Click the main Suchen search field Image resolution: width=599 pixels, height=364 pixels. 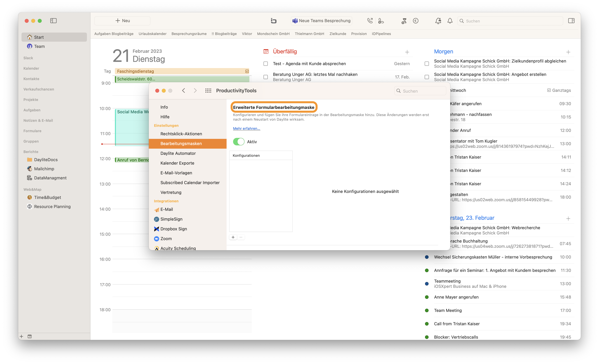[x=510, y=21]
